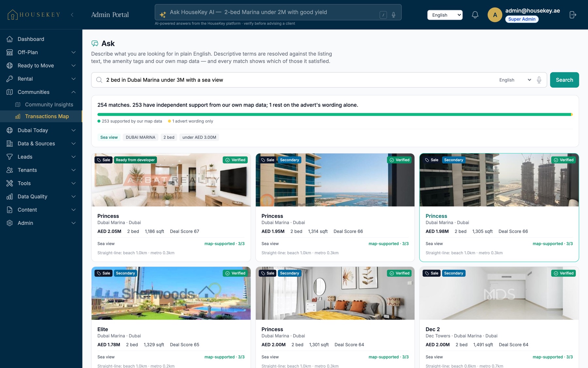Image resolution: width=588 pixels, height=368 pixels.
Task: Click the Ask query input field
Action: click(x=299, y=80)
